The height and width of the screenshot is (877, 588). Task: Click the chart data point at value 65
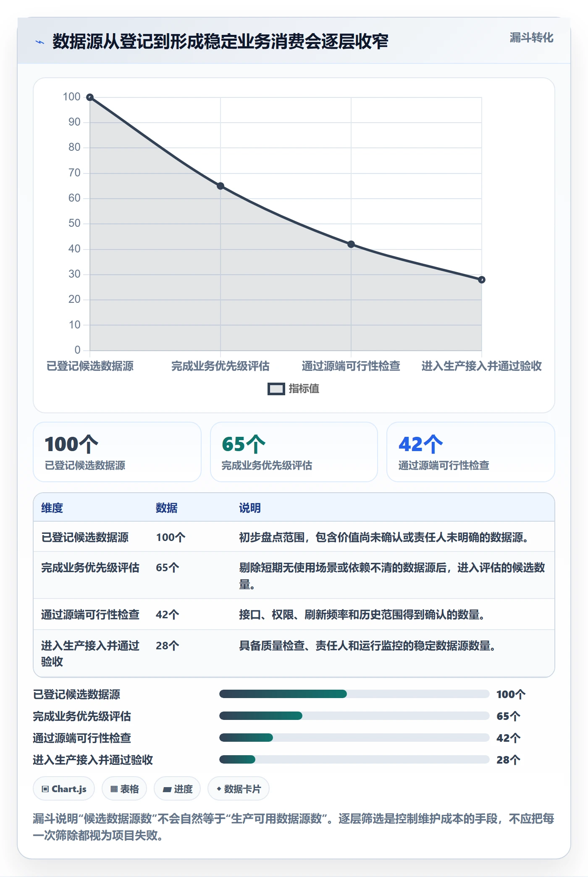[220, 186]
